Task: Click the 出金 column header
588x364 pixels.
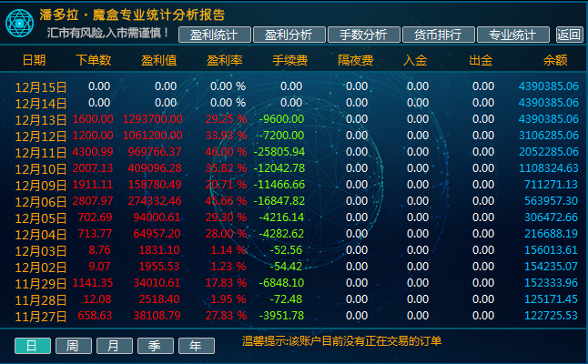Action: [x=481, y=60]
